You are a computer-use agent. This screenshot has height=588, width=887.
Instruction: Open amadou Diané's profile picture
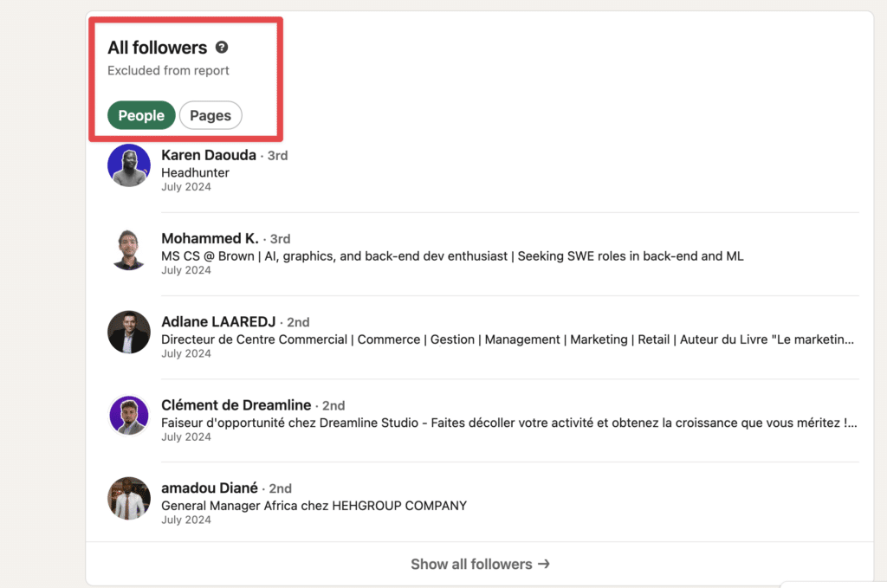pyautogui.click(x=129, y=498)
